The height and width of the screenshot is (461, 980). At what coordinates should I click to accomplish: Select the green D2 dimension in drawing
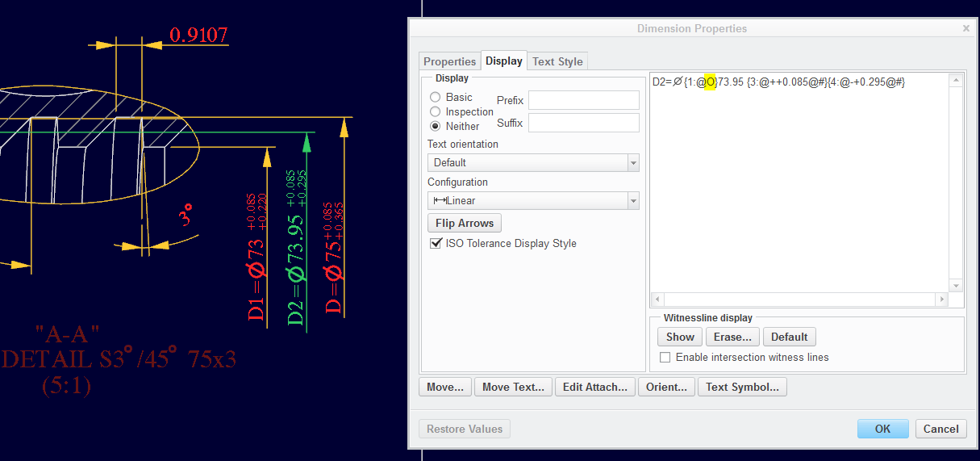point(297,249)
